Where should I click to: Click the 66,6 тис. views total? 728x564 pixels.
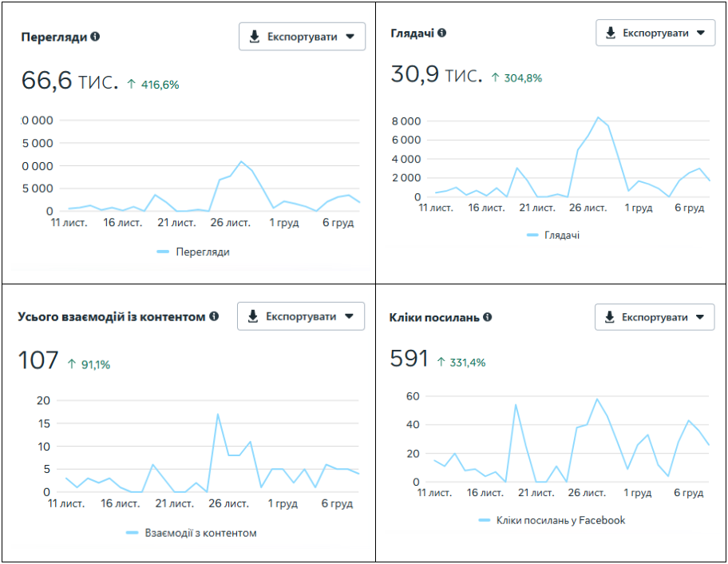point(69,81)
